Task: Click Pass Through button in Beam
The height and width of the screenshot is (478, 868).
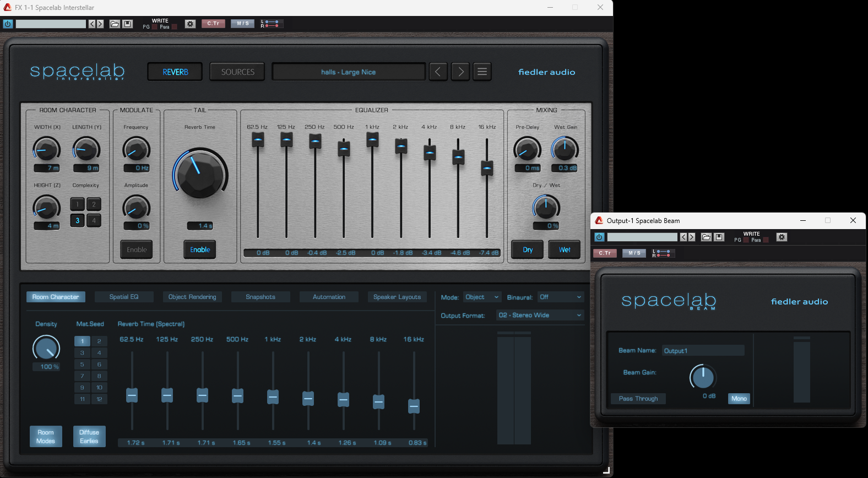Action: tap(638, 399)
